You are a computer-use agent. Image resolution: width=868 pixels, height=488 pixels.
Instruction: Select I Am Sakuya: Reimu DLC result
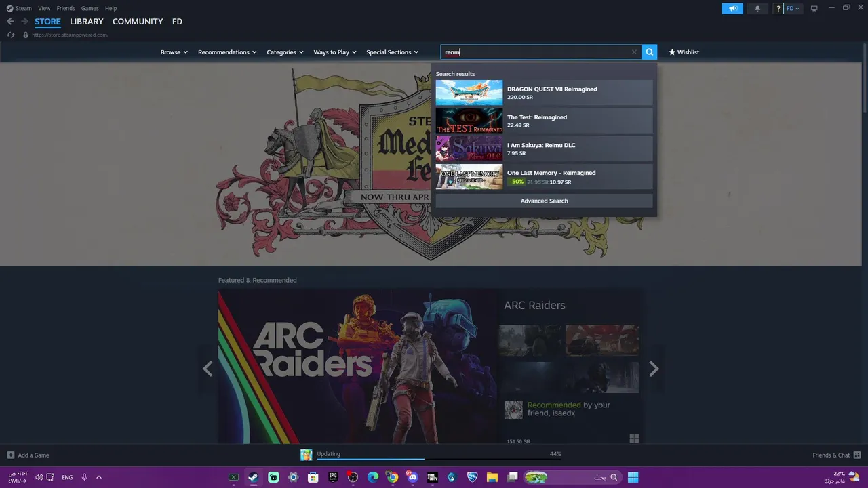point(544,148)
